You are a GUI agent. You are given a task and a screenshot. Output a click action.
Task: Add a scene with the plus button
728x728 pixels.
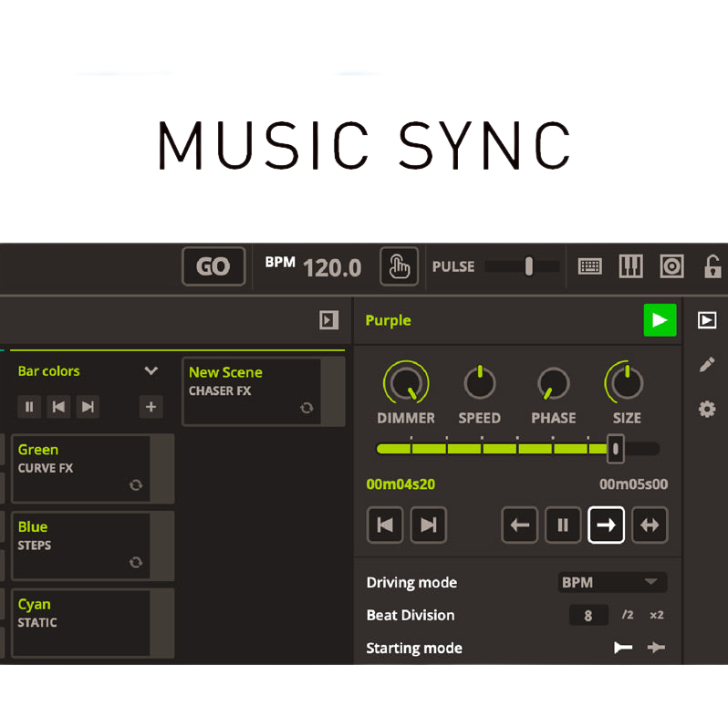coord(151,407)
